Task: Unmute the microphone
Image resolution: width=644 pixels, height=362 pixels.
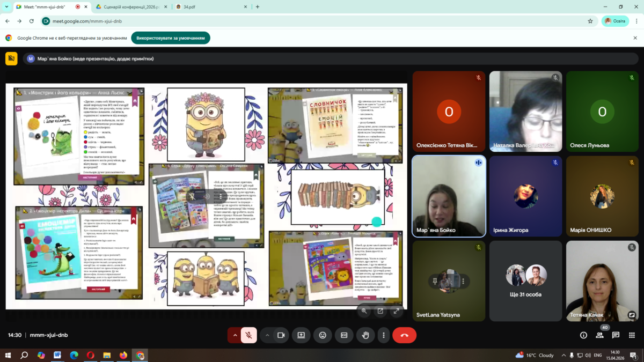Action: [248, 335]
